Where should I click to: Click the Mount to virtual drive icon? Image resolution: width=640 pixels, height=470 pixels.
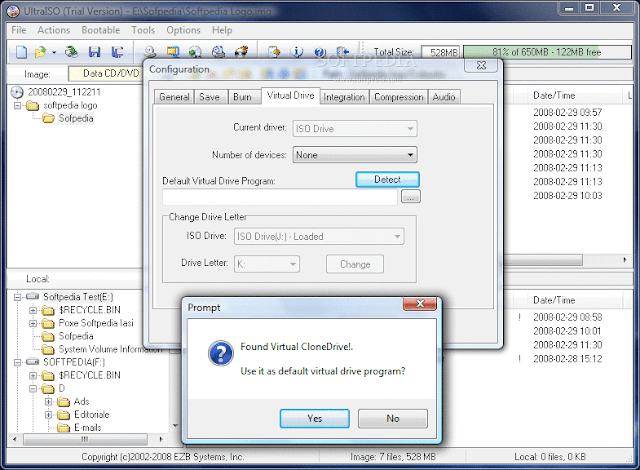[218, 52]
